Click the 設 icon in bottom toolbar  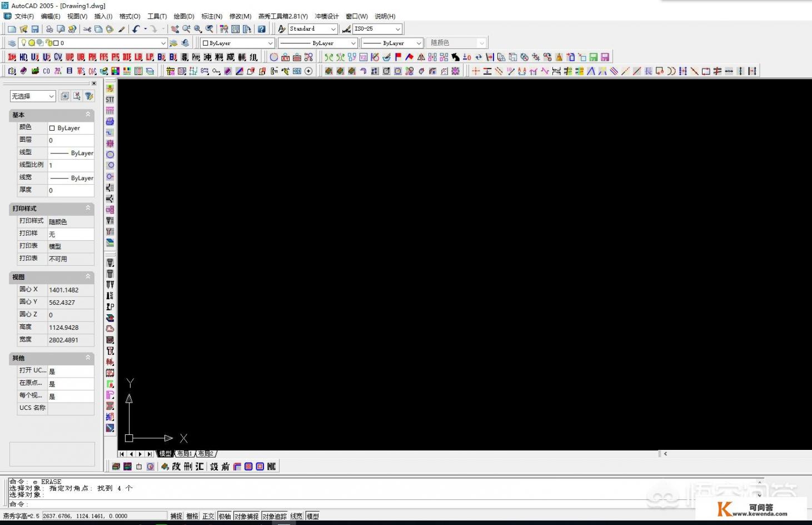point(214,467)
